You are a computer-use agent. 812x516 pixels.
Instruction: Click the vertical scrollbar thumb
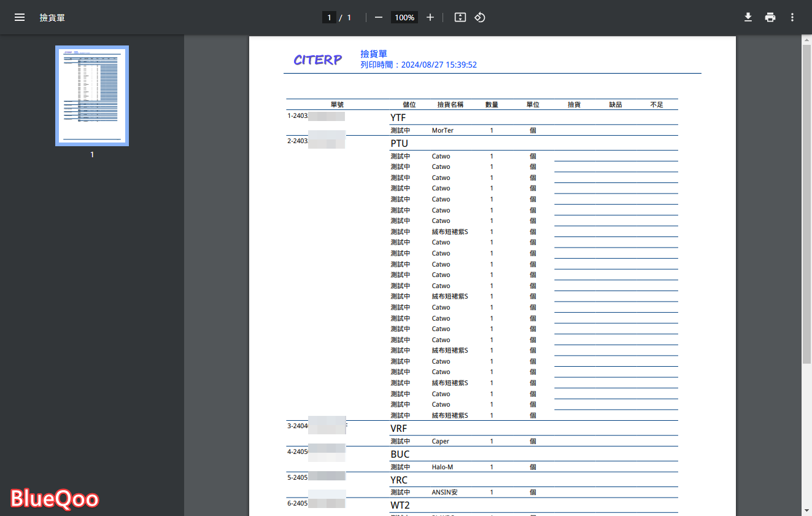click(x=806, y=203)
